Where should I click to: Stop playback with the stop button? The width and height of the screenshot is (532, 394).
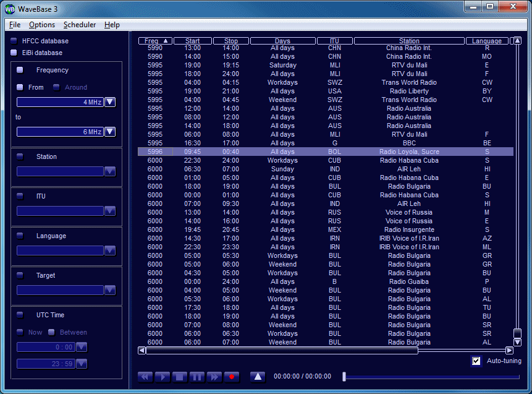pyautogui.click(x=180, y=377)
